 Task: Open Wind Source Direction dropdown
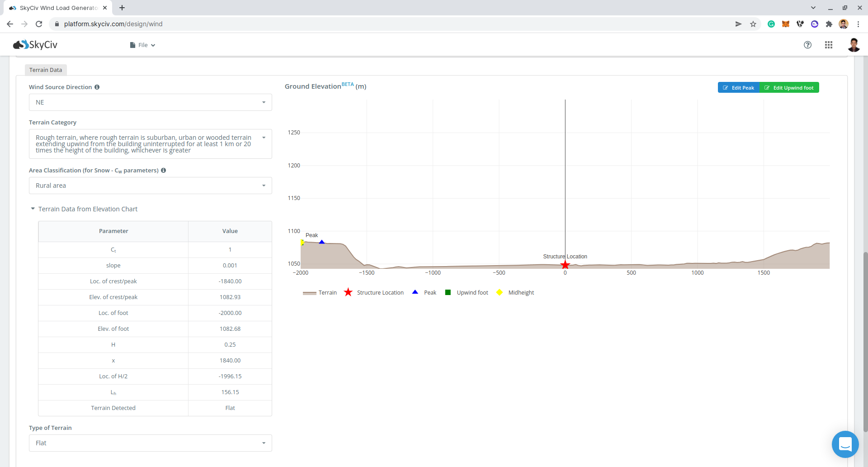coord(150,102)
